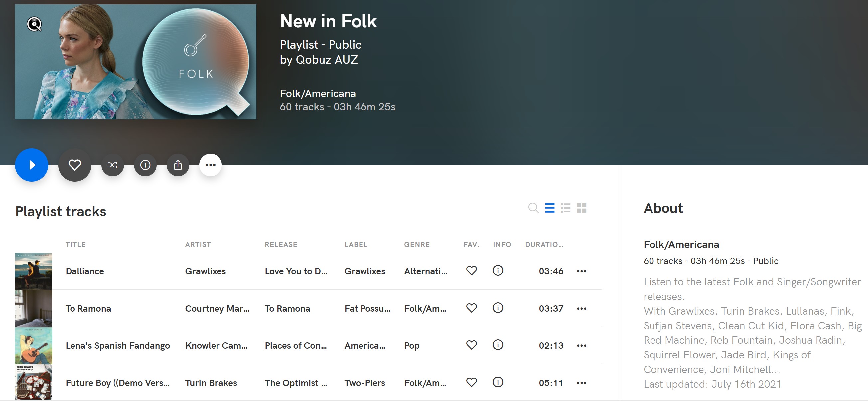Image resolution: width=868 pixels, height=401 pixels.
Task: Sort tracks by Title column
Action: click(75, 245)
